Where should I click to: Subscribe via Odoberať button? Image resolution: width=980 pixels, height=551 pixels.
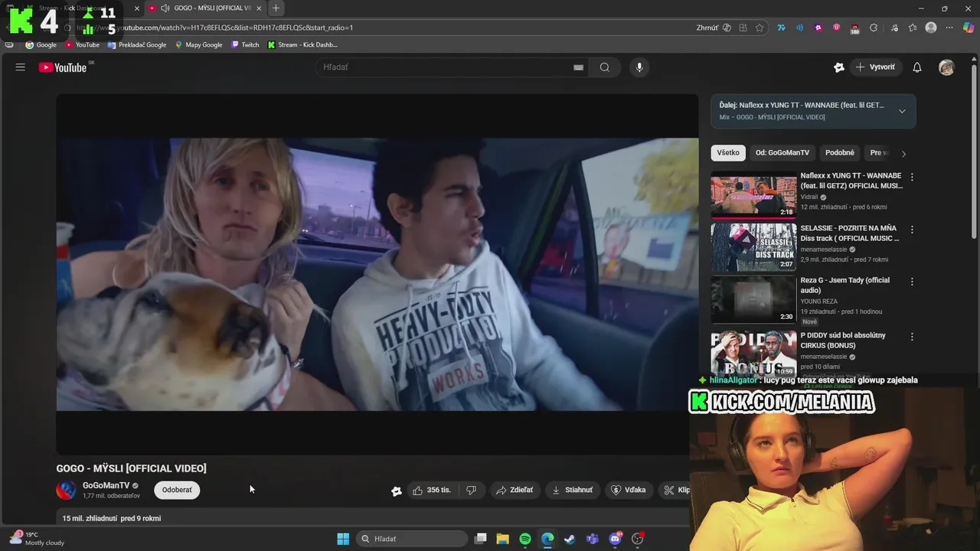177,490
